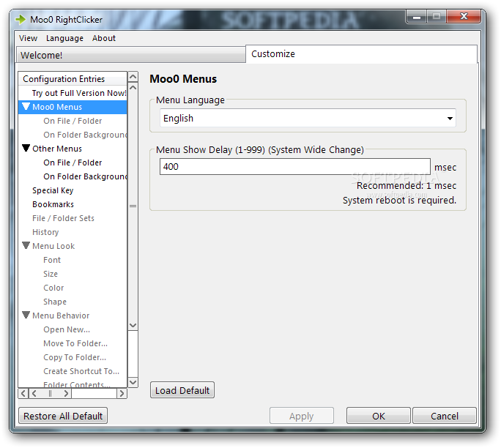Screen dimensions: 501x448
Task: Close the Moo0 RightClicker window
Action: (x=464, y=16)
